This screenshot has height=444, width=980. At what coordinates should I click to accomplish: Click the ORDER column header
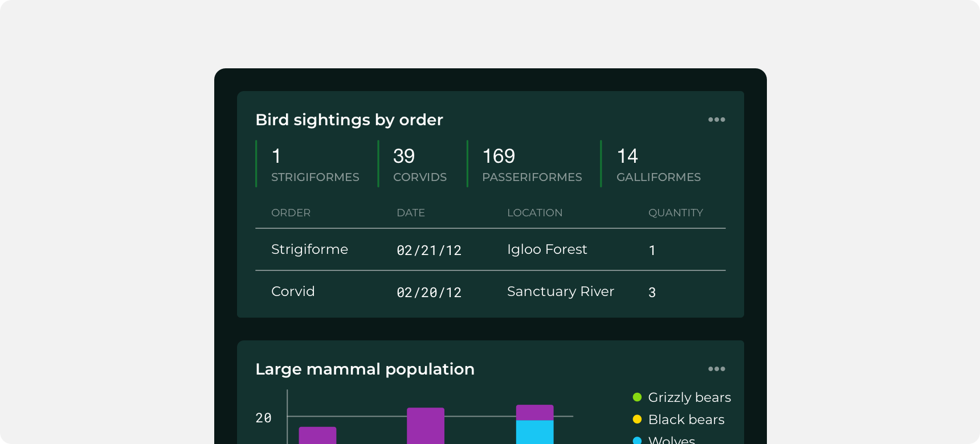pos(291,212)
